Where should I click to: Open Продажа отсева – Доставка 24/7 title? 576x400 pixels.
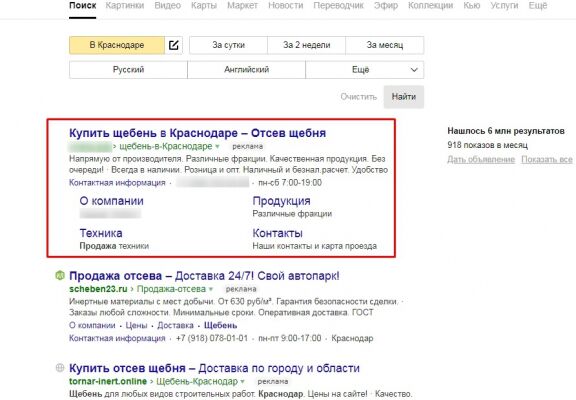[204, 276]
